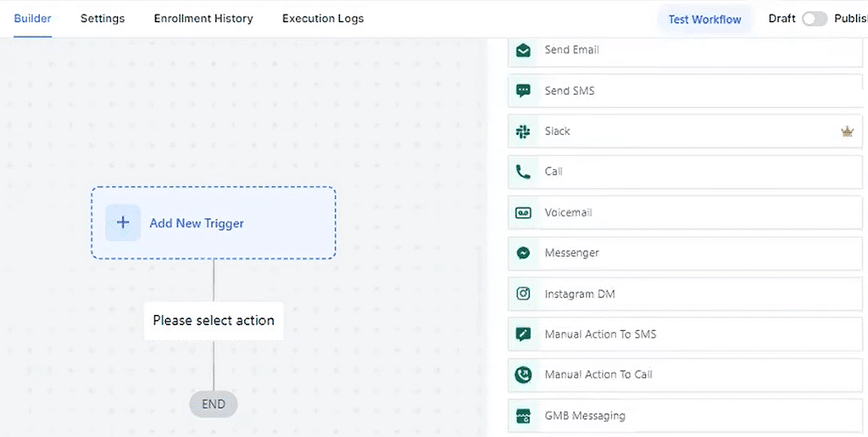Image resolution: width=868 pixels, height=437 pixels.
Task: Click the Test Workflow button
Action: pyautogui.click(x=704, y=20)
